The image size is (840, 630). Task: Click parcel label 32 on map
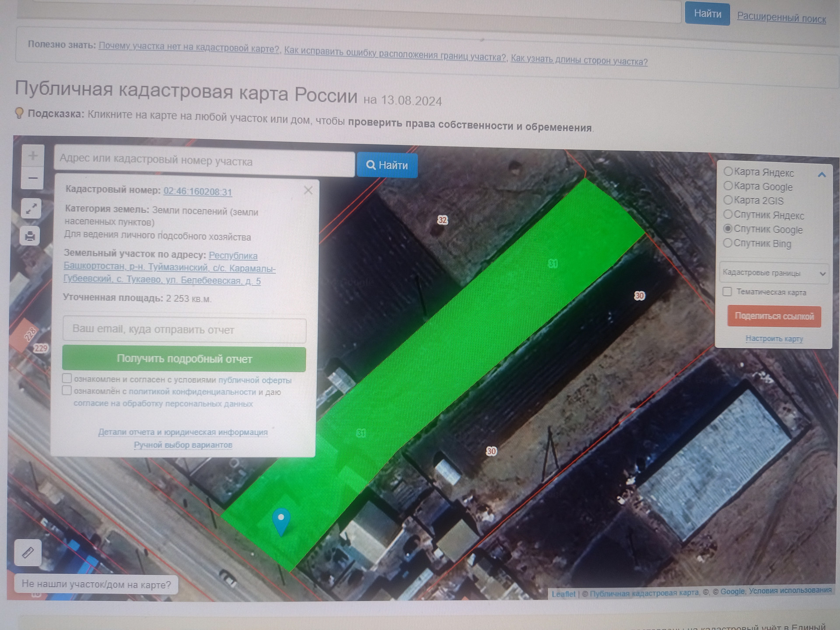pyautogui.click(x=442, y=220)
